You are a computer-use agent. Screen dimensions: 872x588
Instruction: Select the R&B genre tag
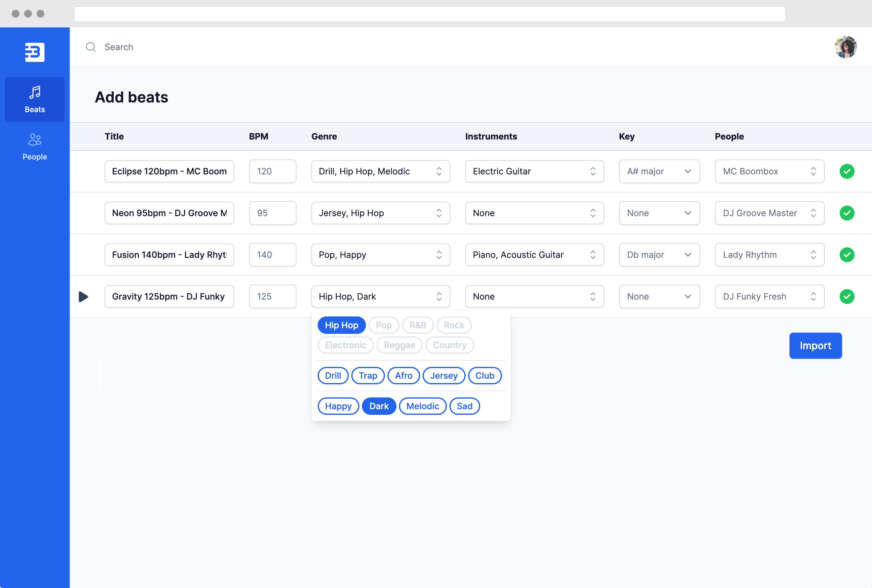click(418, 325)
